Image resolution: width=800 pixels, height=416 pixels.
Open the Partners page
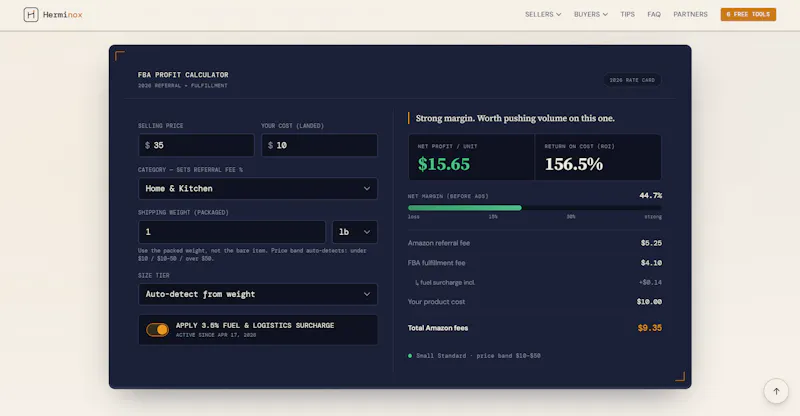(690, 14)
